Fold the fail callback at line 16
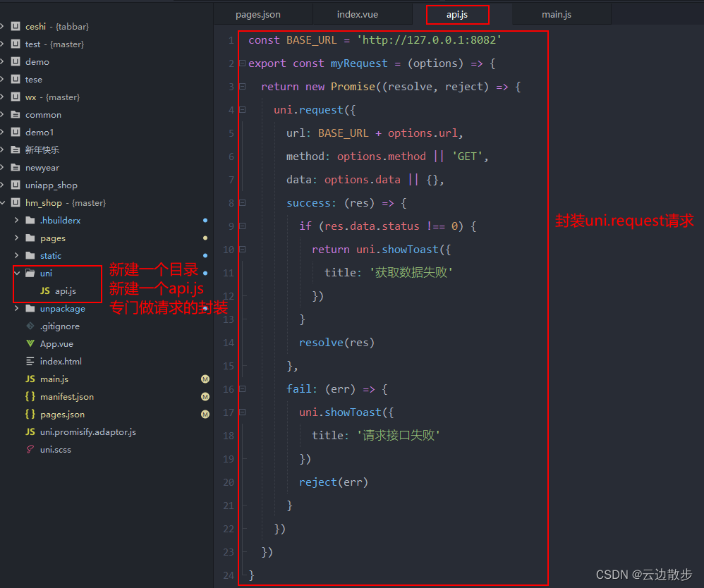 243,389
